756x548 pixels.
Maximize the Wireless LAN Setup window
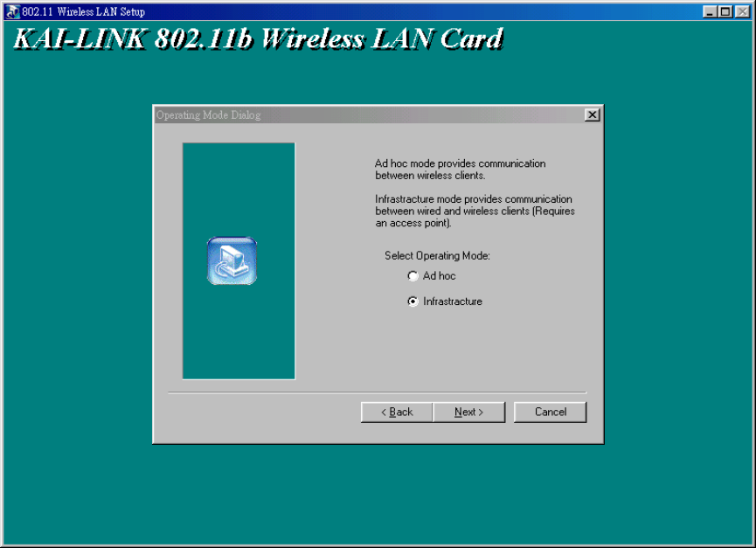pyautogui.click(x=725, y=11)
